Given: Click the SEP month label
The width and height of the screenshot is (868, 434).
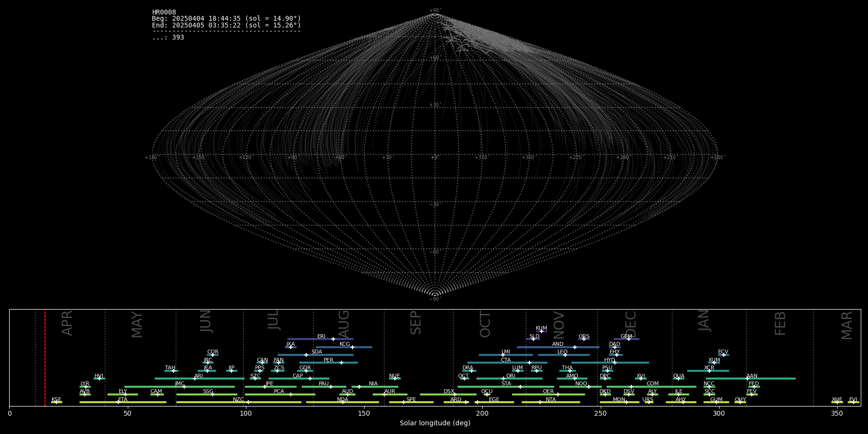Looking at the screenshot, I should click(x=416, y=323).
